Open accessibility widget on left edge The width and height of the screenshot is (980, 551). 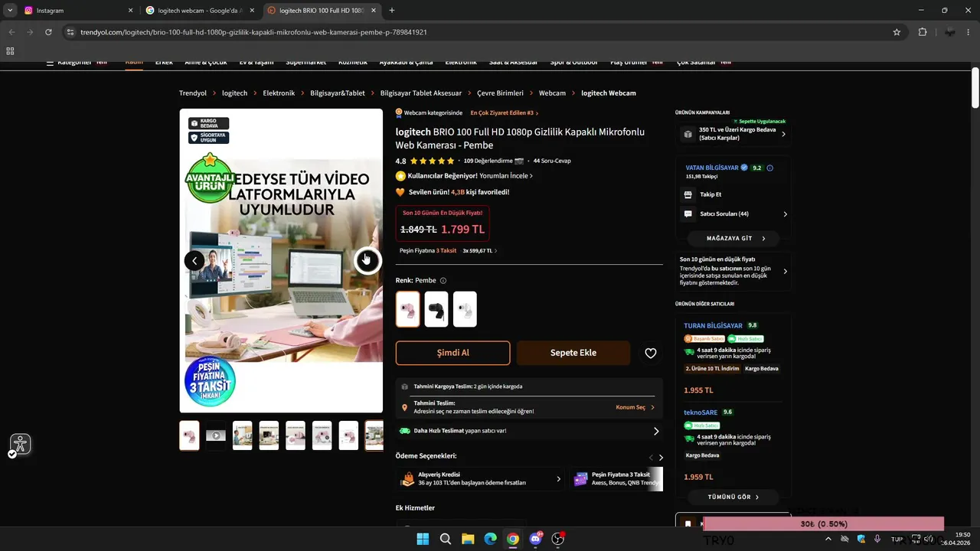tap(20, 444)
